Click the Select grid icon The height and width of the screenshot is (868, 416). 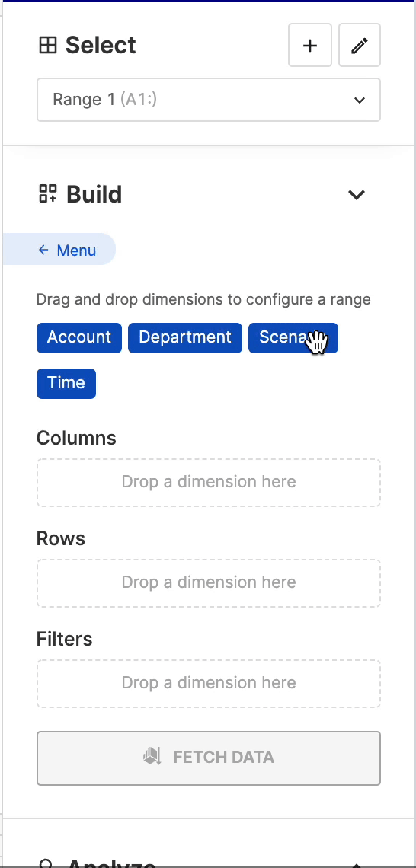click(x=48, y=46)
